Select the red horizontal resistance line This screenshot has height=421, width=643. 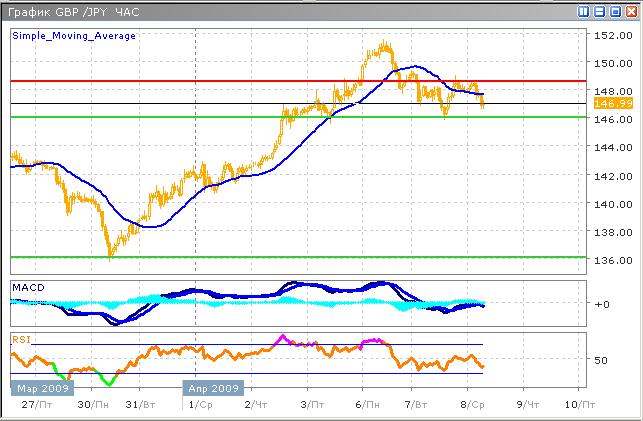pyautogui.click(x=298, y=81)
